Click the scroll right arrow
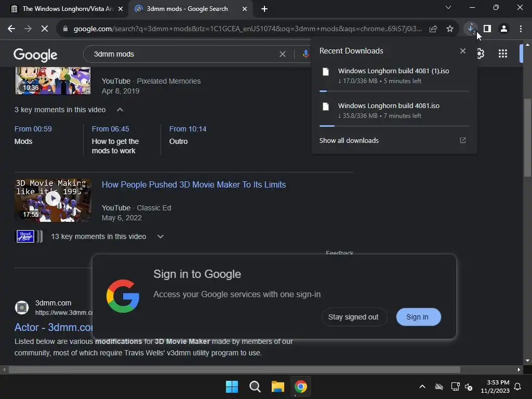 (519, 369)
